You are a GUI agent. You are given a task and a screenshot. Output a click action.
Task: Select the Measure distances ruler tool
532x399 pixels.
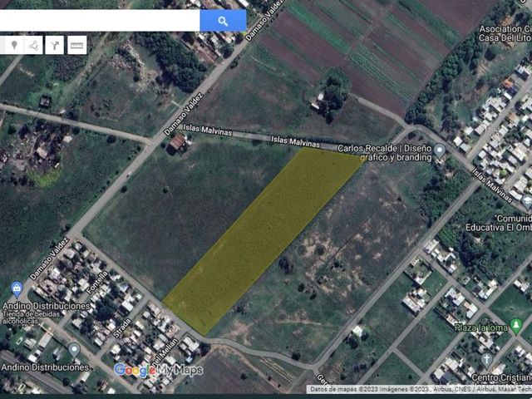[x=77, y=45]
